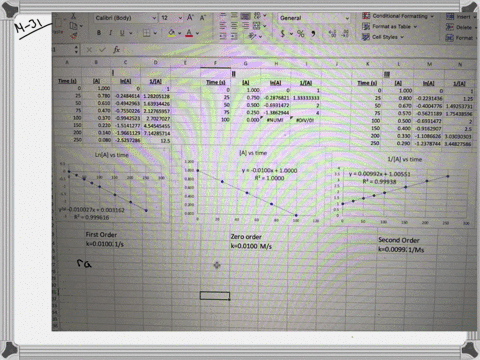Cancel the formula entry with X

[x=89, y=50]
